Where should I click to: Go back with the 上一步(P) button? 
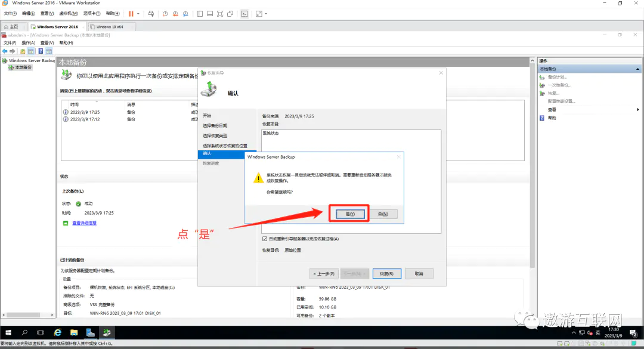324,273
